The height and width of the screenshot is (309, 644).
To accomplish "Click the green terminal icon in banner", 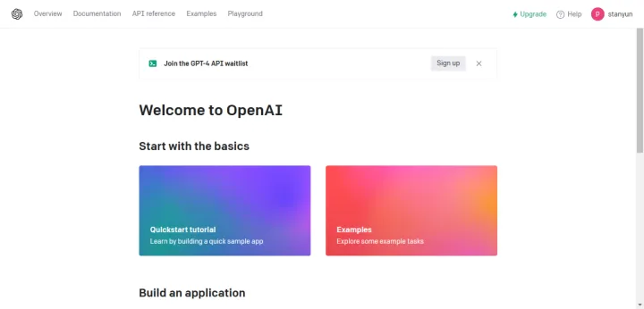I will [x=153, y=63].
